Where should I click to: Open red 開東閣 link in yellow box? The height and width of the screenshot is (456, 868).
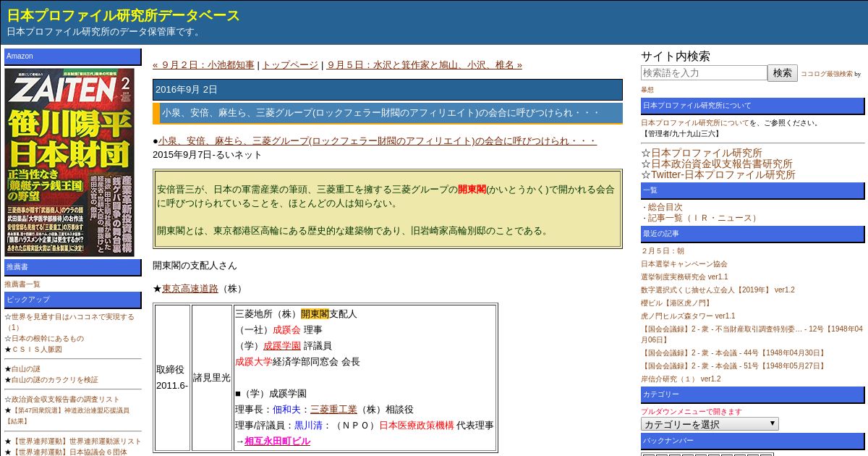coord(472,189)
